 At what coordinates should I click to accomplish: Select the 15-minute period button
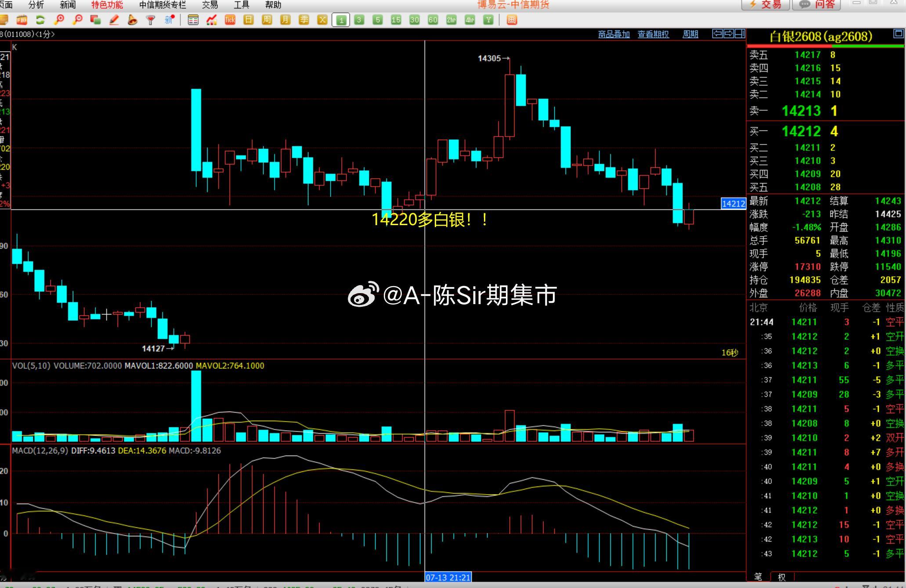pos(396,20)
